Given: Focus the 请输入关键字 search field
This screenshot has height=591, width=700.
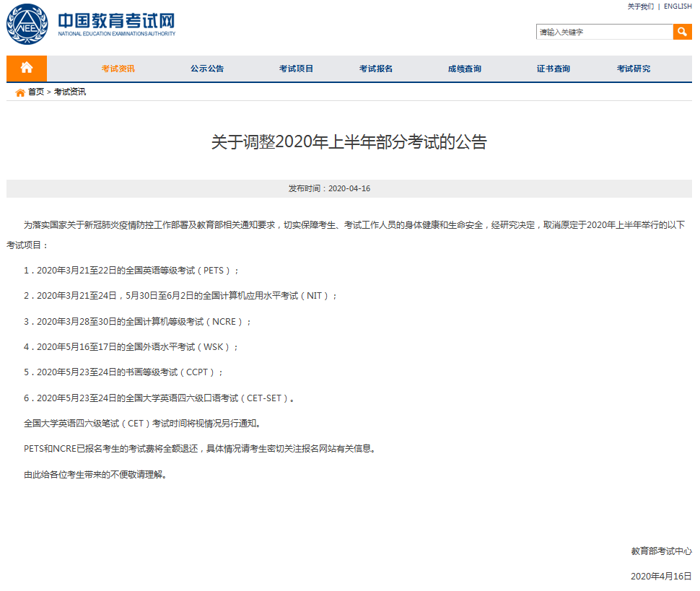Looking at the screenshot, I should (604, 32).
